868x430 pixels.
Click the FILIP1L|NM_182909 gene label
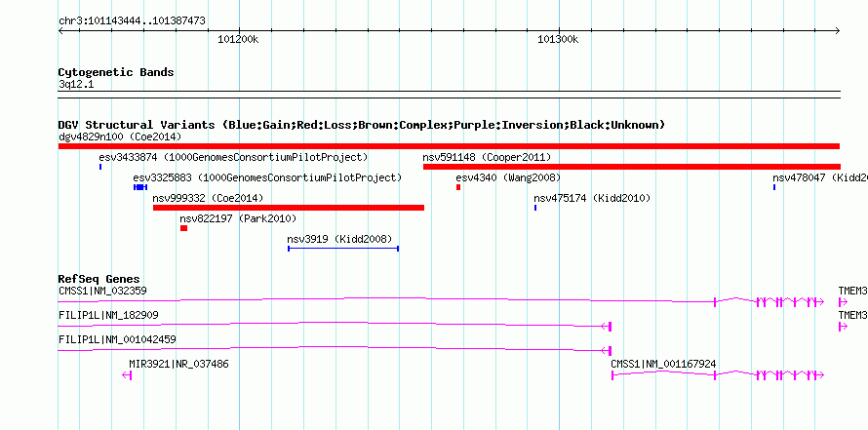tap(108, 315)
